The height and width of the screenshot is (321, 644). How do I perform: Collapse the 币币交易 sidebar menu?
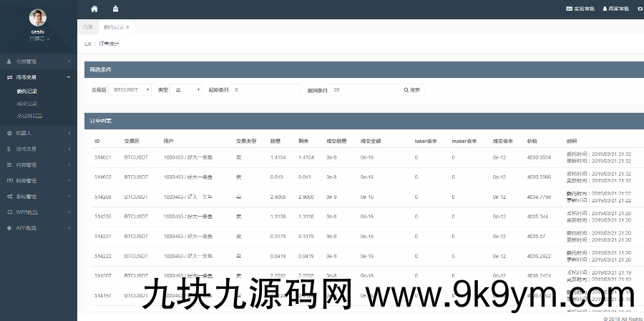(x=38, y=77)
